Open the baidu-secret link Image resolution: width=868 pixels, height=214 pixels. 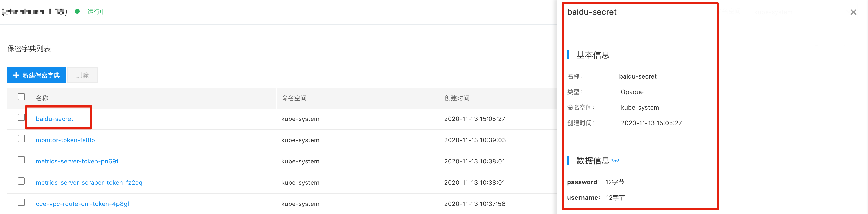tap(54, 119)
